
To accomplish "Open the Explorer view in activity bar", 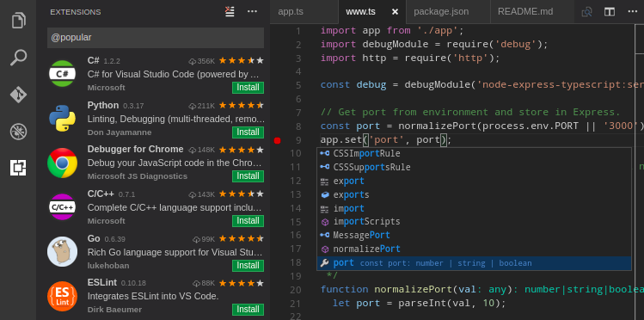I will pos(18,20).
